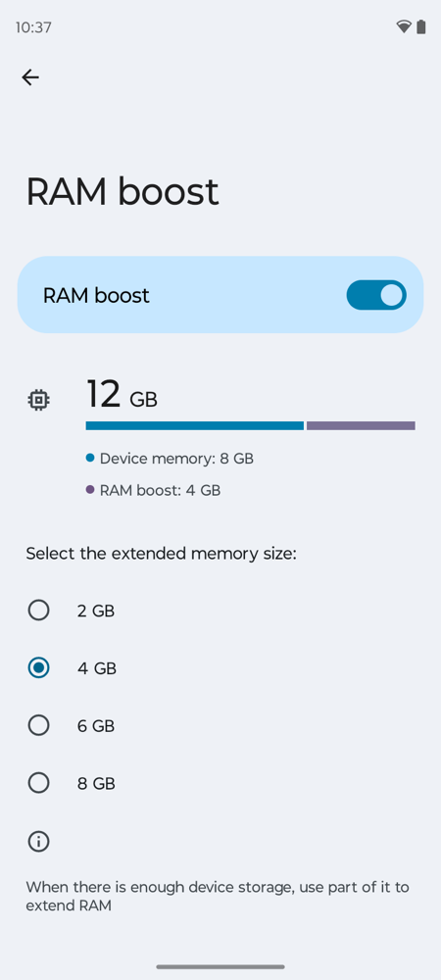This screenshot has width=441, height=980.
Task: Select the 6 GB radio button
Action: 39,725
